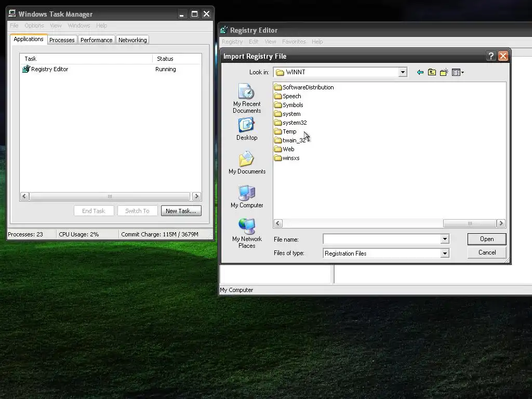Click Task Manager horizontal scrollbar thumb
532x399 pixels.
(x=110, y=196)
